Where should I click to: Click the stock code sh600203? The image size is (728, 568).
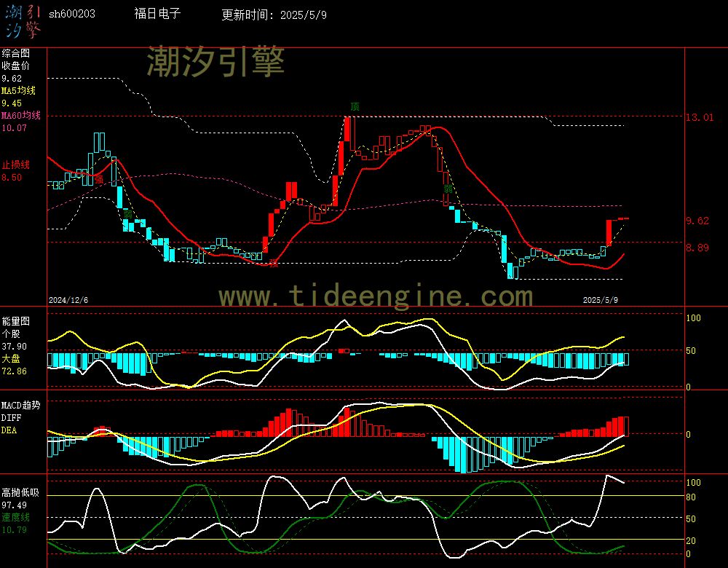(x=72, y=14)
